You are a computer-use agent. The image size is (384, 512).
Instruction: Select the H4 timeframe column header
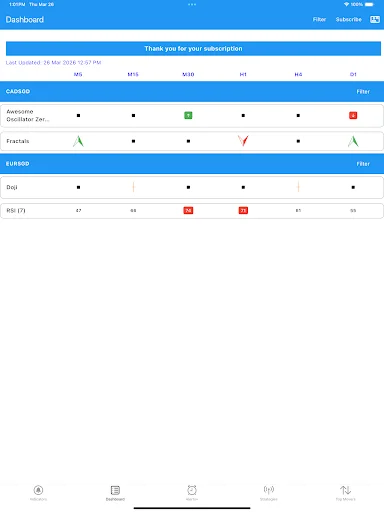pyautogui.click(x=298, y=74)
